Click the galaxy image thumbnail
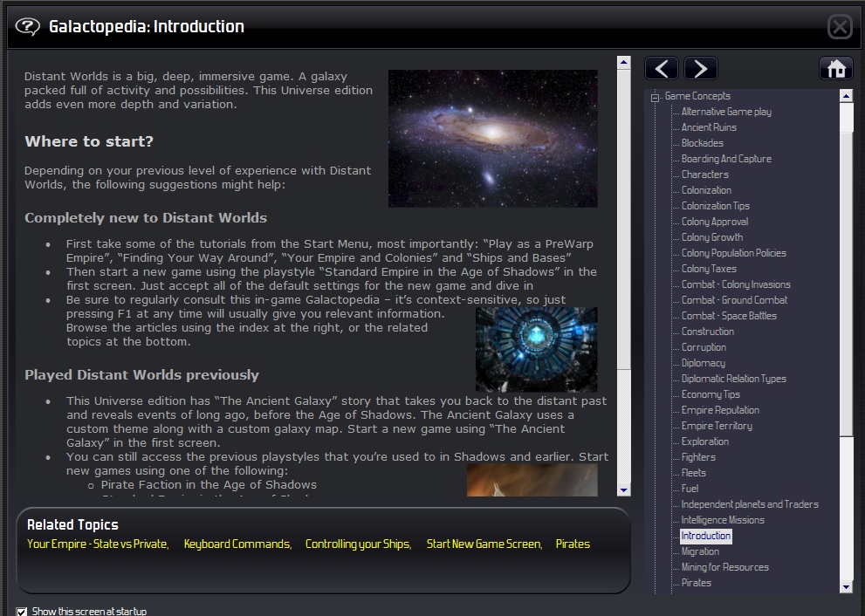The image size is (865, 616). tap(492, 139)
